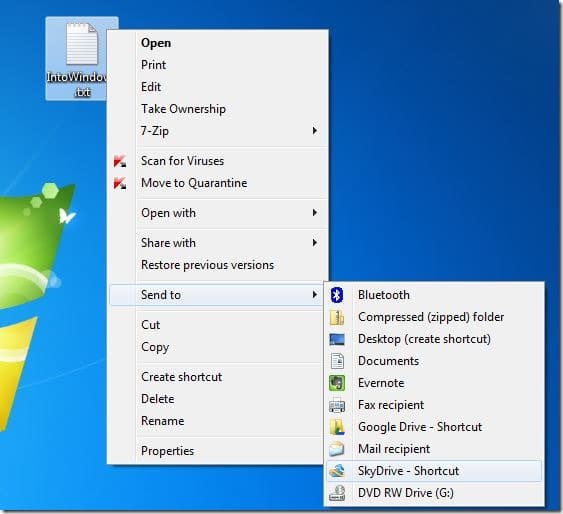Send to DVD RW Drive (G:) text
This screenshot has height=514, width=563.
click(406, 493)
